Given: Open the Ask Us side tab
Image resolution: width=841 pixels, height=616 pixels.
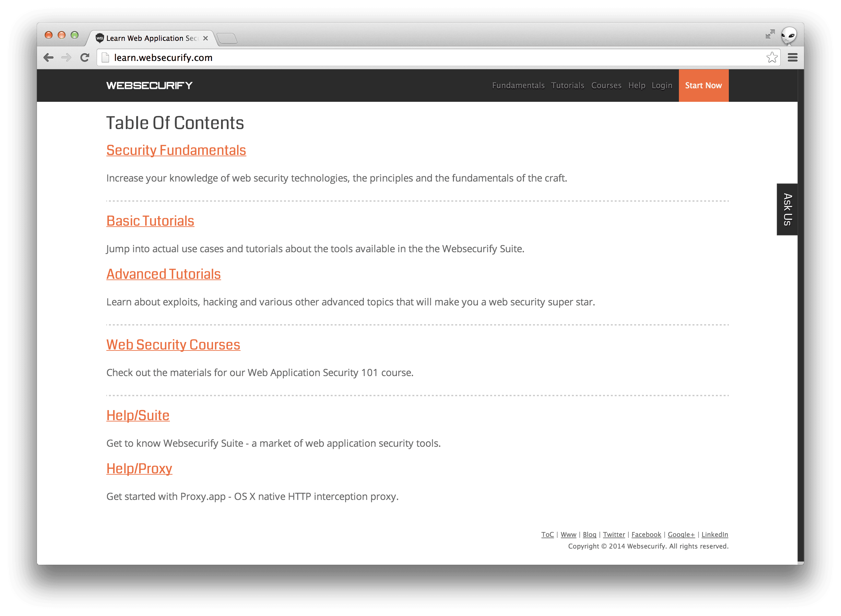Looking at the screenshot, I should tap(787, 209).
